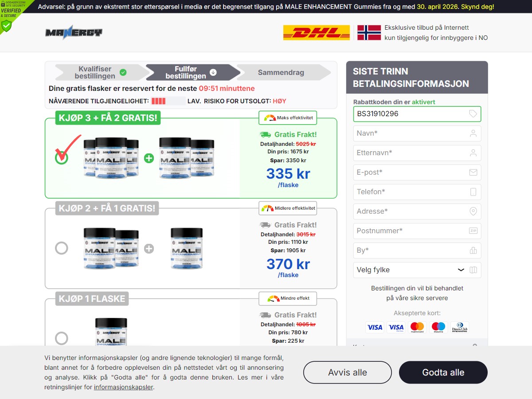Image resolution: width=532 pixels, height=399 pixels.
Task: Click the Diners Club card logo
Action: pyautogui.click(x=460, y=328)
